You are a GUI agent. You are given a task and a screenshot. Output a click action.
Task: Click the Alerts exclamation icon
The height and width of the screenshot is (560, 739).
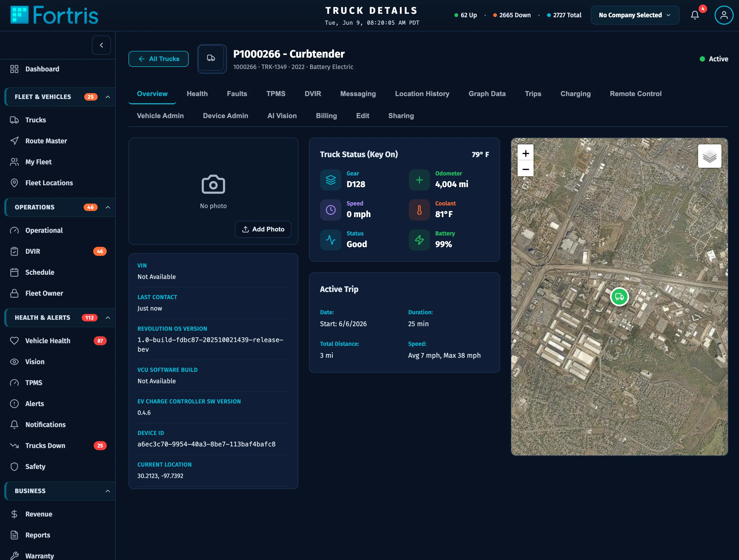click(14, 404)
